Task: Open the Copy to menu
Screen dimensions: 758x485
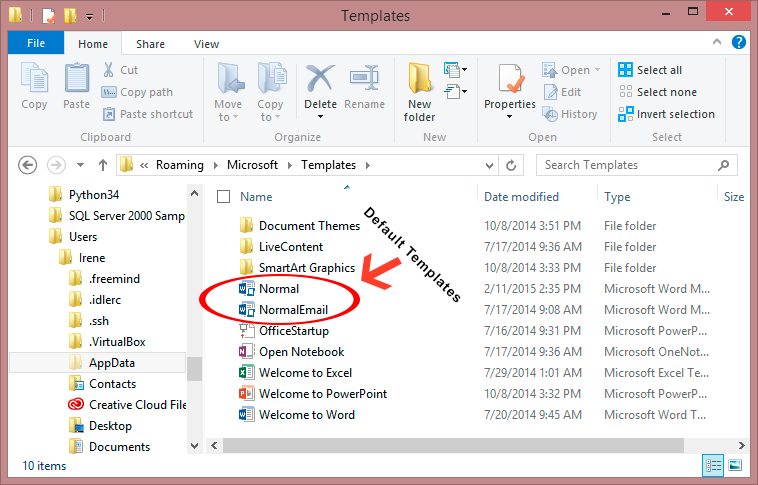Action: coord(270,91)
